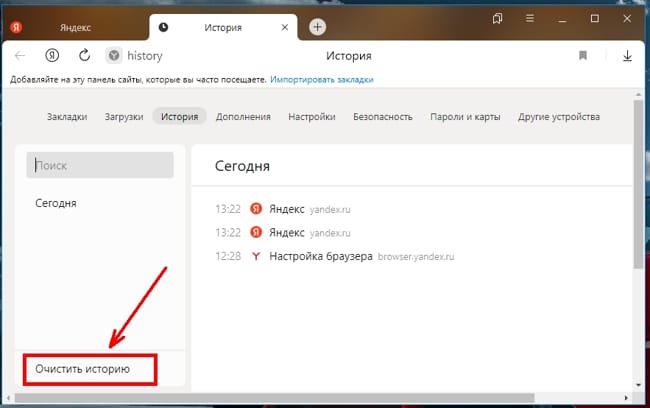Open the Дополнения section

(243, 117)
